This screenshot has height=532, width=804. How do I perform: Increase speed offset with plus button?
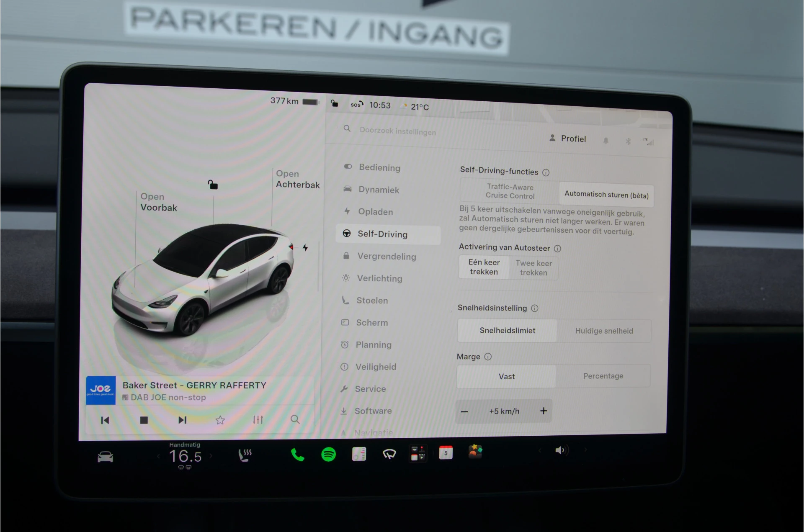coord(544,411)
